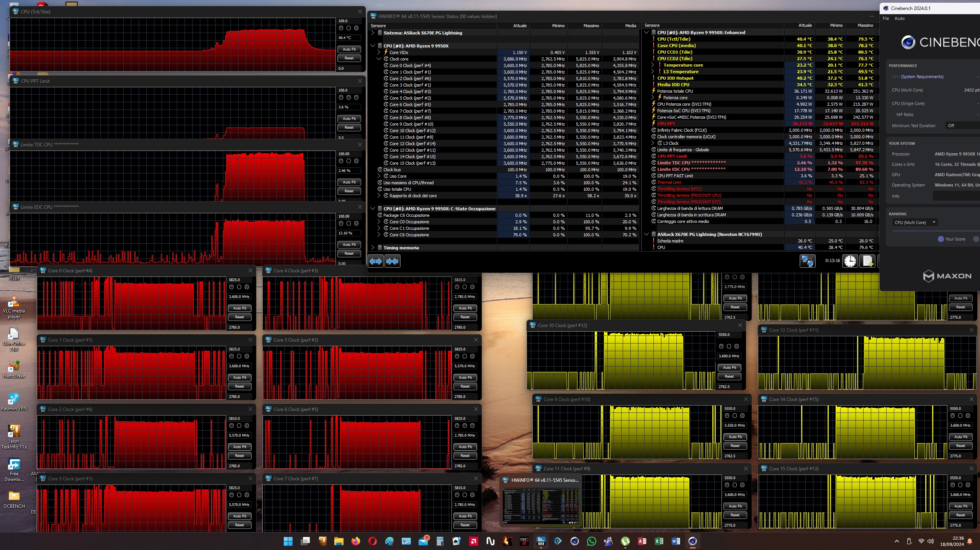Open AMD Software taskbar icon
The image size is (980, 550).
474,541
